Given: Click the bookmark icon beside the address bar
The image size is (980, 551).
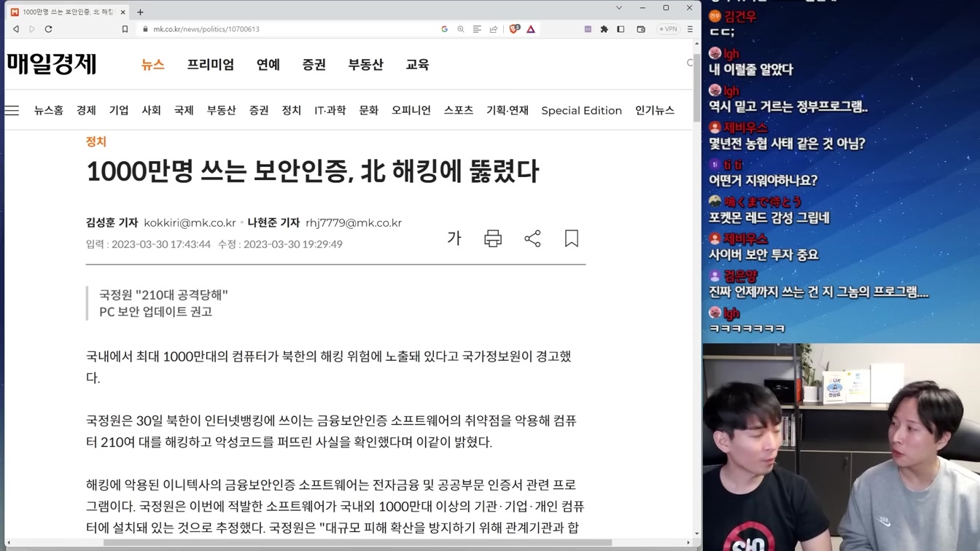Looking at the screenshot, I should coord(125,29).
